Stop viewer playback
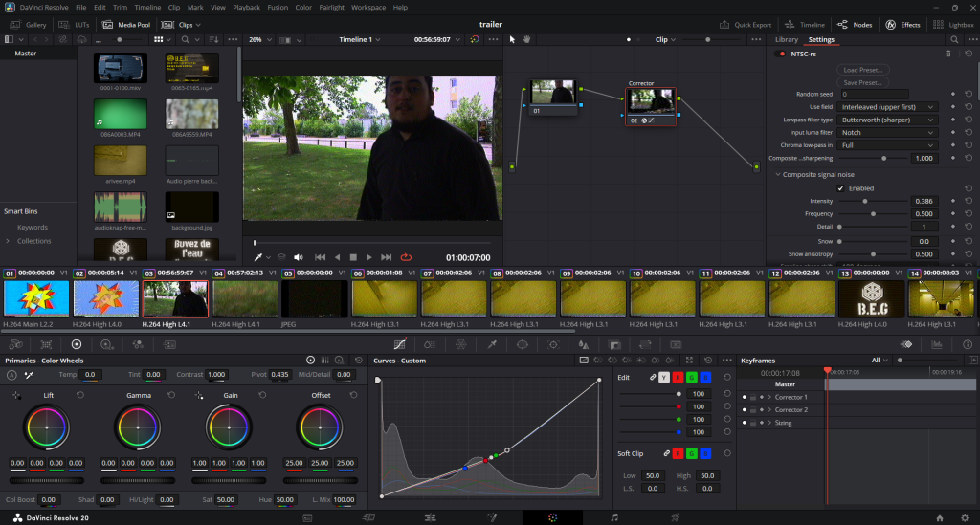This screenshot has height=525, width=980. (353, 257)
